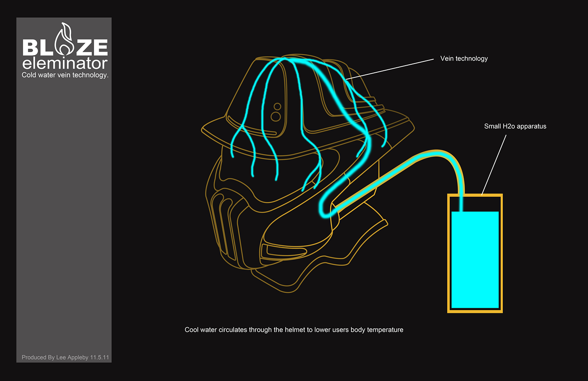Click the empty gray sidebar panel area

click(64, 210)
